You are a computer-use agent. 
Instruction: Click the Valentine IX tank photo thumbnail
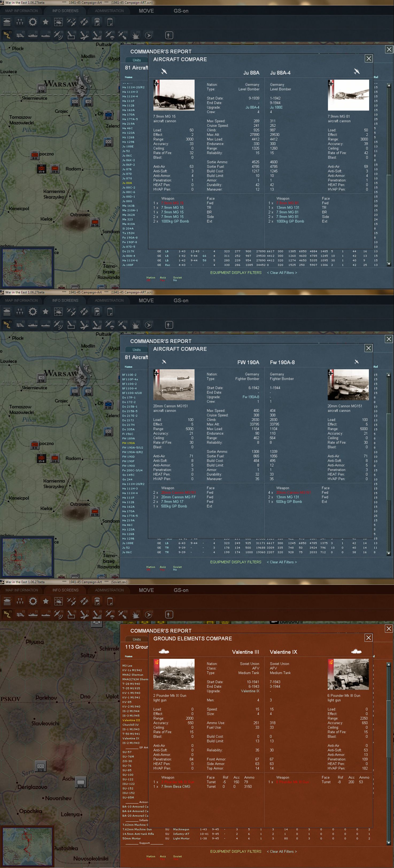coord(348,674)
